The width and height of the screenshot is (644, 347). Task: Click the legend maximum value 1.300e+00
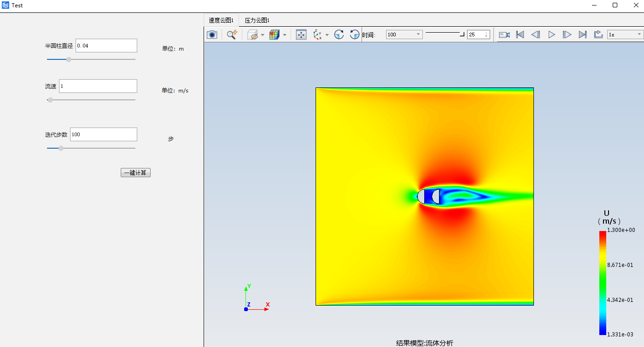tap(621, 230)
